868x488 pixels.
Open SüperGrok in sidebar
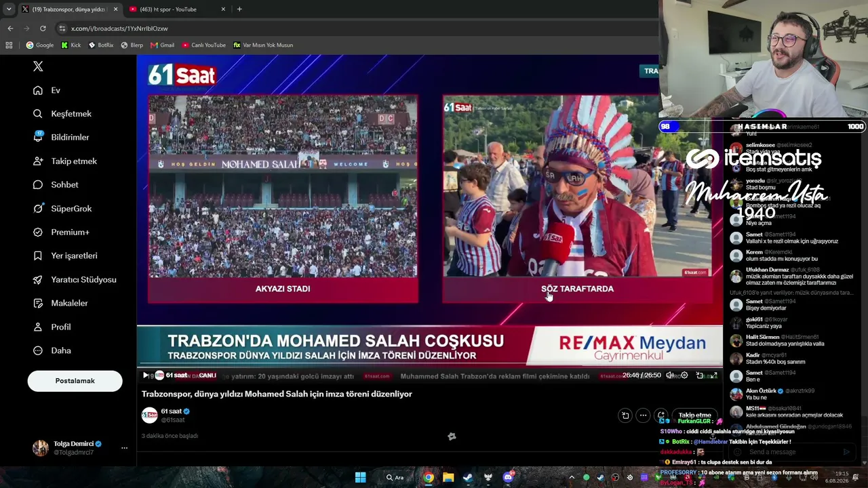pos(62,208)
